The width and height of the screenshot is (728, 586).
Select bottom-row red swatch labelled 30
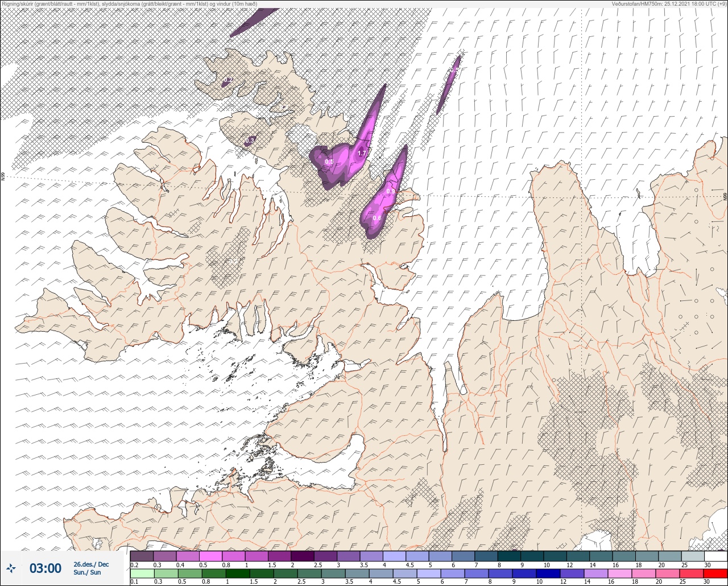point(715,573)
